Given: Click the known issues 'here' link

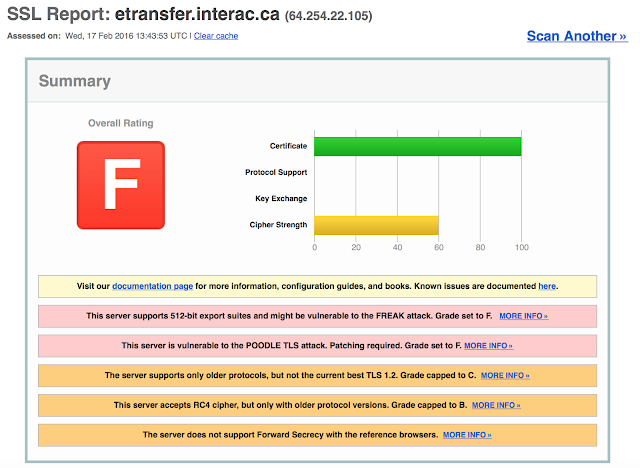Looking at the screenshot, I should 547,286.
